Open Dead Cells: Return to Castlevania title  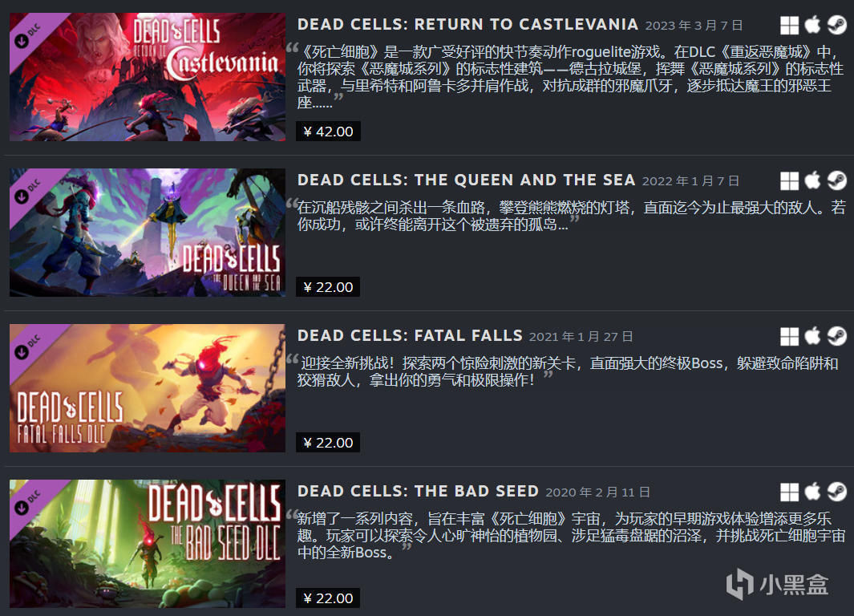(x=467, y=25)
